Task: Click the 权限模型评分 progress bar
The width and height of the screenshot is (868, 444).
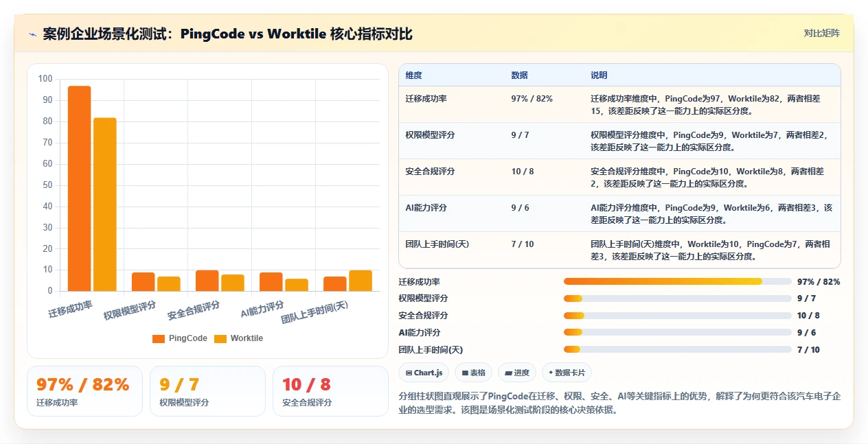Action: (678, 299)
